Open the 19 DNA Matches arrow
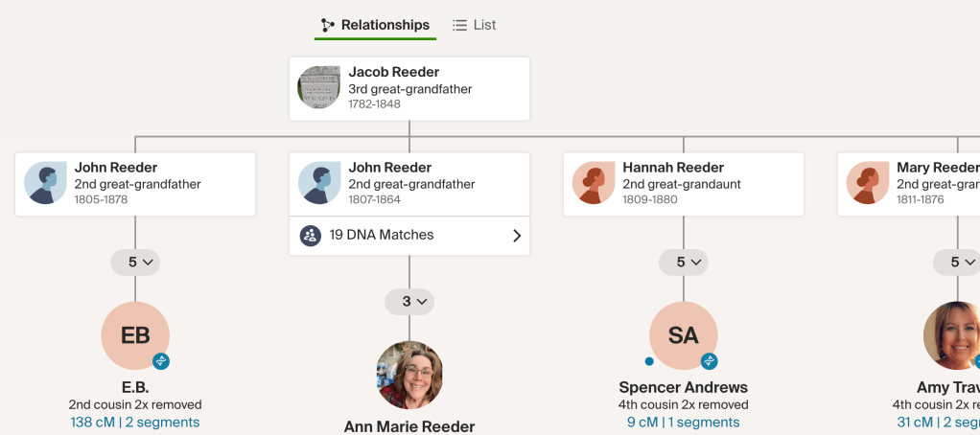Viewport: 980px width, 435px height. point(517,235)
